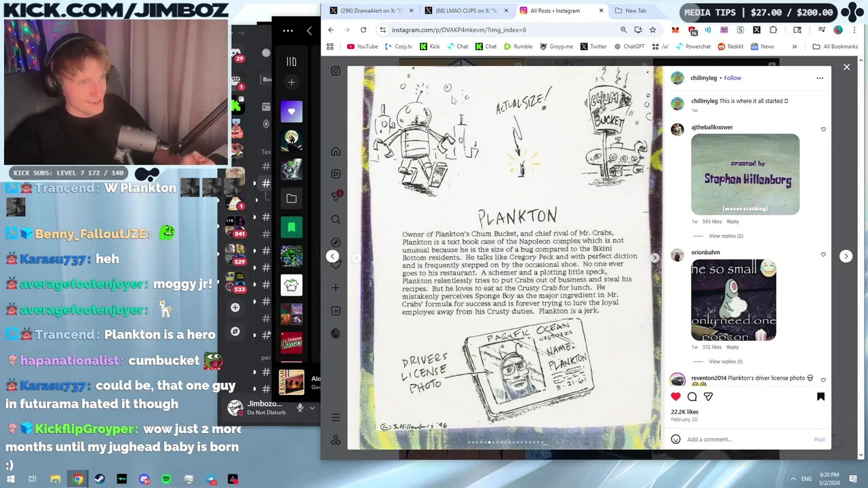Screen dimensions: 868x488
Task: Click the Post comment button
Action: (819, 439)
